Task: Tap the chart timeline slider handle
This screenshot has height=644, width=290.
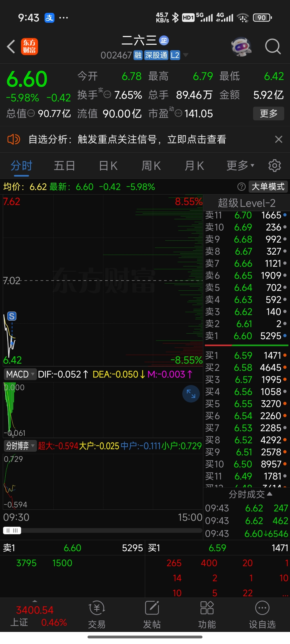Action: tap(12, 530)
